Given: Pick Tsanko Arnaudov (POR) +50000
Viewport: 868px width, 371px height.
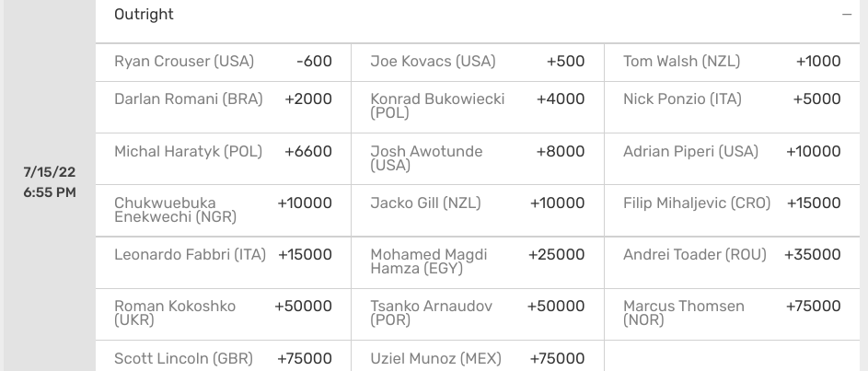Looking at the screenshot, I should pyautogui.click(x=478, y=314).
